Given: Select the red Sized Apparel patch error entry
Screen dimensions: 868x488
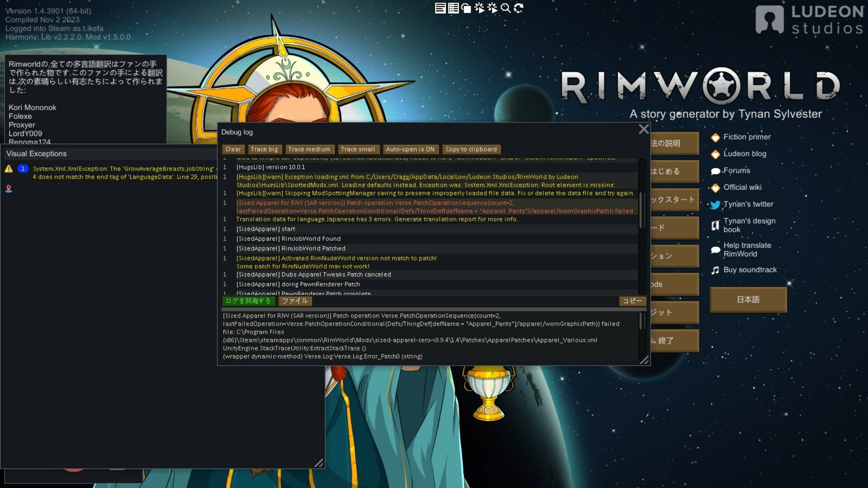Looking at the screenshot, I should point(430,207).
